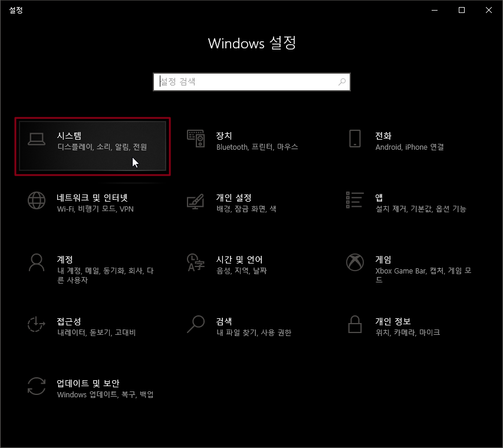Click text Android, iPhone 연결
This screenshot has height=448, width=503.
point(410,147)
